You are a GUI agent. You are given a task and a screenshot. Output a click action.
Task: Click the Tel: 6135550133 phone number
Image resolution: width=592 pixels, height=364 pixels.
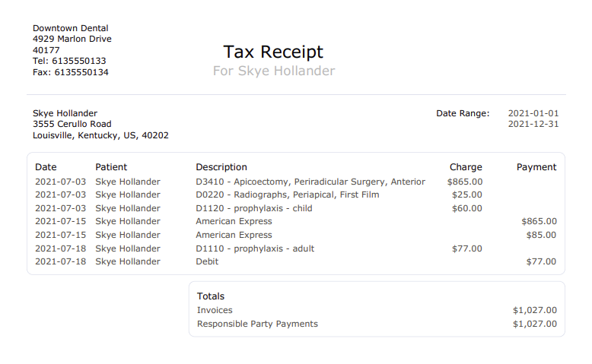tap(69, 61)
